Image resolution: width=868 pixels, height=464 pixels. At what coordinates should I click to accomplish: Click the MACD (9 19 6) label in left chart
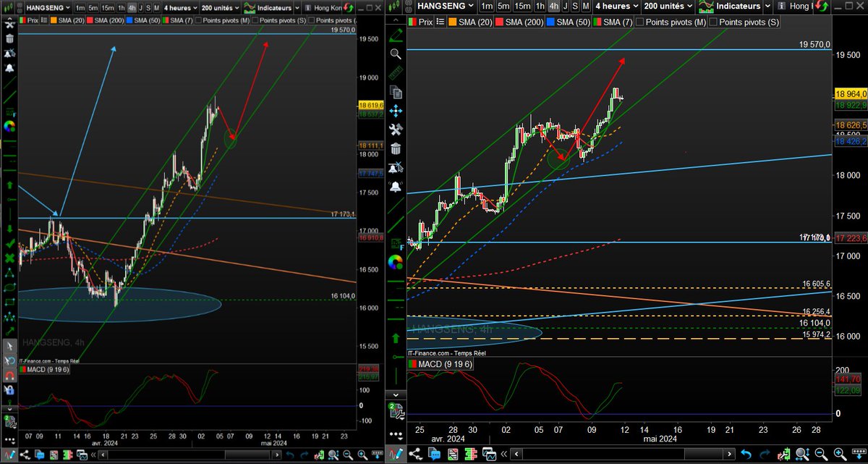(48, 370)
